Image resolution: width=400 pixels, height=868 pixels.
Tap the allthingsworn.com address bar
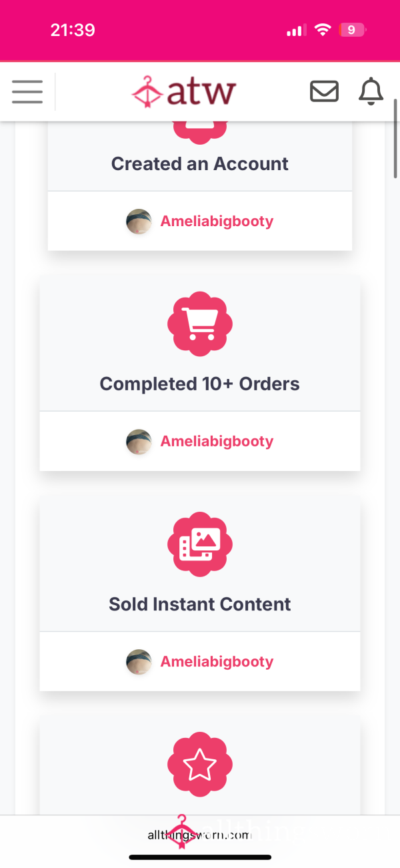pos(200,835)
